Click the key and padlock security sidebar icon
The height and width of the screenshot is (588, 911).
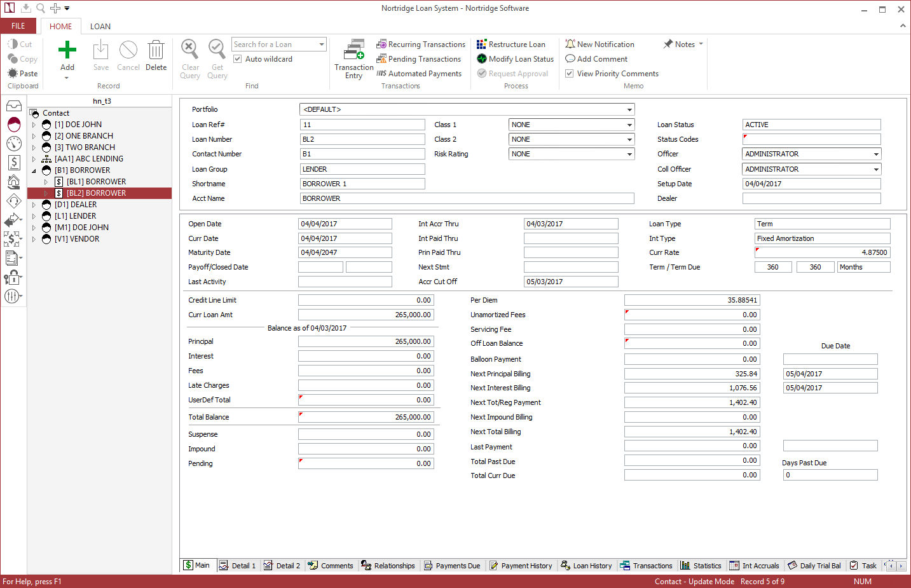click(13, 277)
